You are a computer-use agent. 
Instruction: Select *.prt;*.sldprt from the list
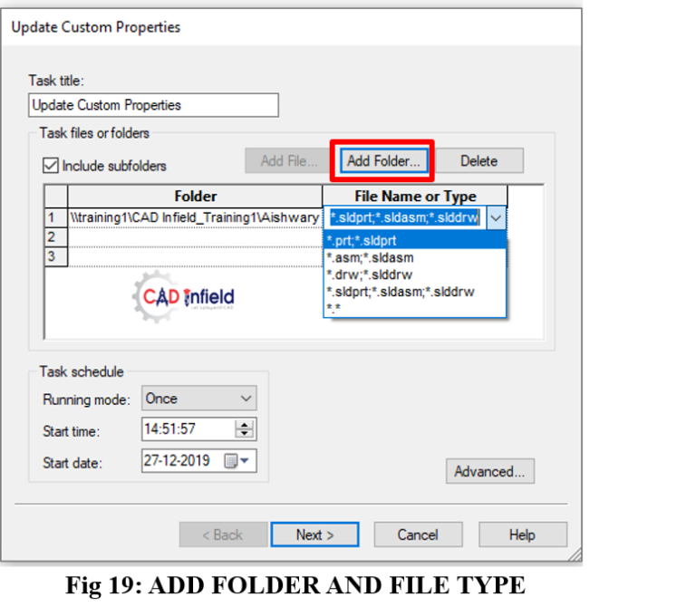tap(415, 241)
